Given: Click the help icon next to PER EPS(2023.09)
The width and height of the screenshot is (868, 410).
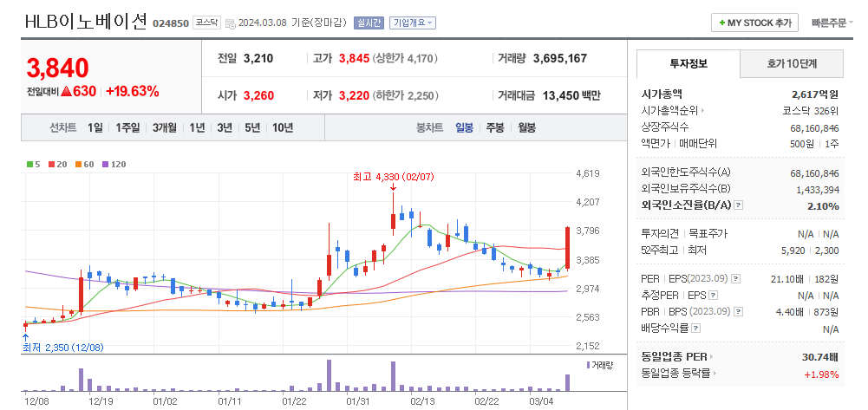Looking at the screenshot, I should [736, 278].
